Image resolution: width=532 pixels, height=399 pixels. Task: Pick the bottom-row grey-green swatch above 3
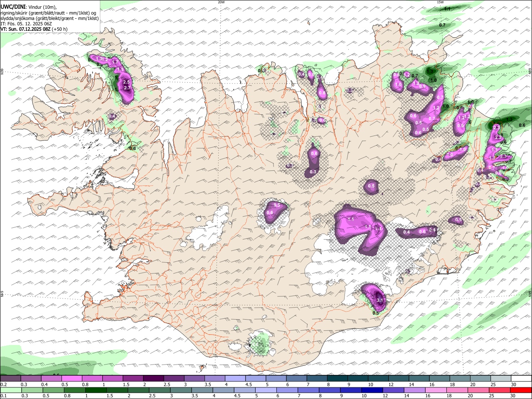click(x=181, y=390)
